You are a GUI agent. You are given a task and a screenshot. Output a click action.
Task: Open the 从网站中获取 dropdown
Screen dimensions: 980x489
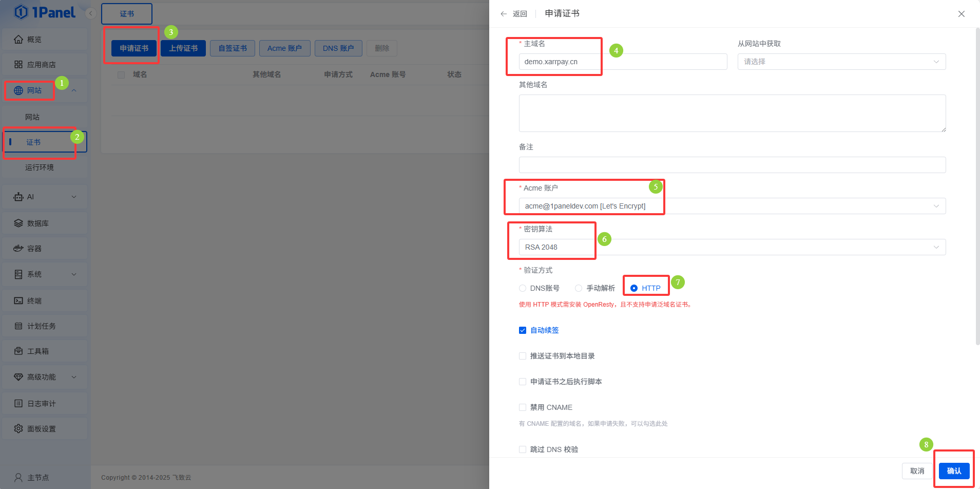click(841, 62)
